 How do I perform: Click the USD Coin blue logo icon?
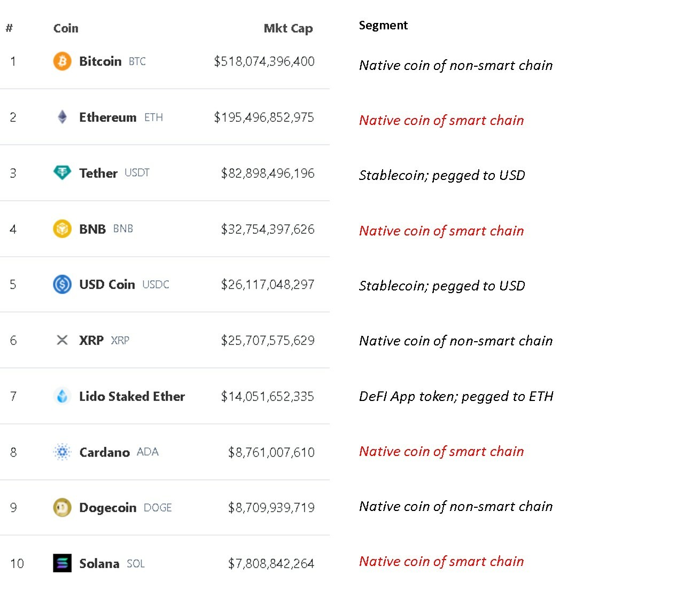pos(62,284)
